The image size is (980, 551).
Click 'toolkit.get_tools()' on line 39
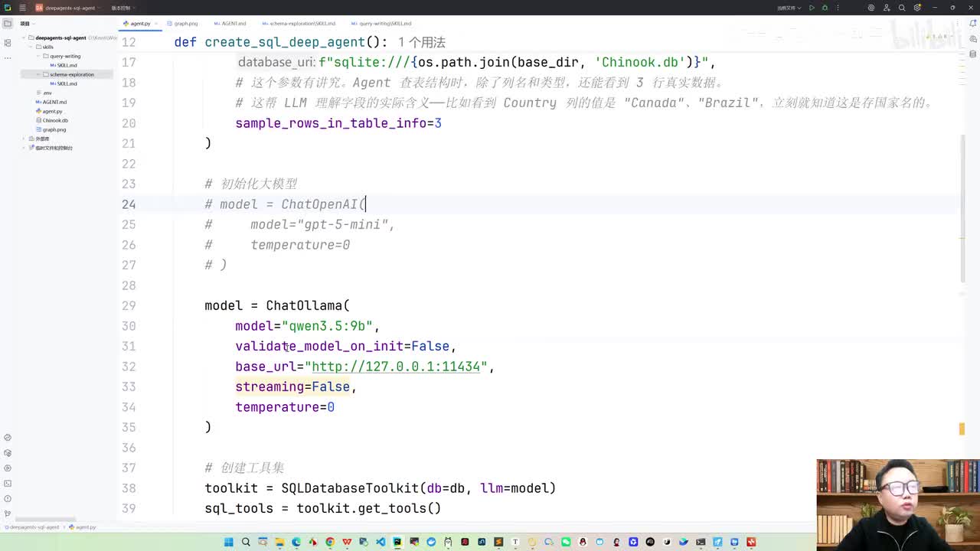369,508
